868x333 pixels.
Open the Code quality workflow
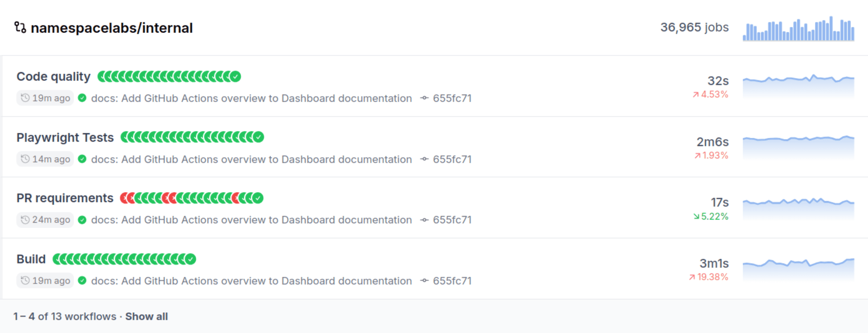pyautogui.click(x=53, y=76)
